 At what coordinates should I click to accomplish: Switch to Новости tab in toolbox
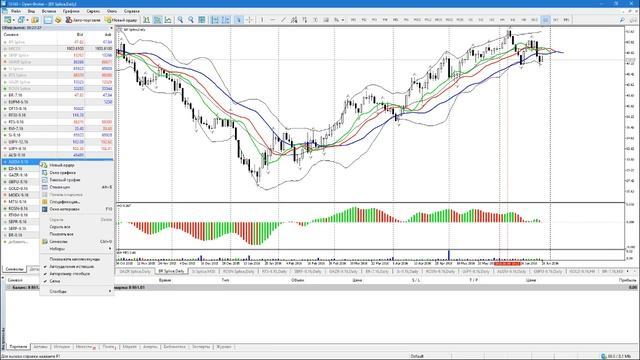point(84,347)
